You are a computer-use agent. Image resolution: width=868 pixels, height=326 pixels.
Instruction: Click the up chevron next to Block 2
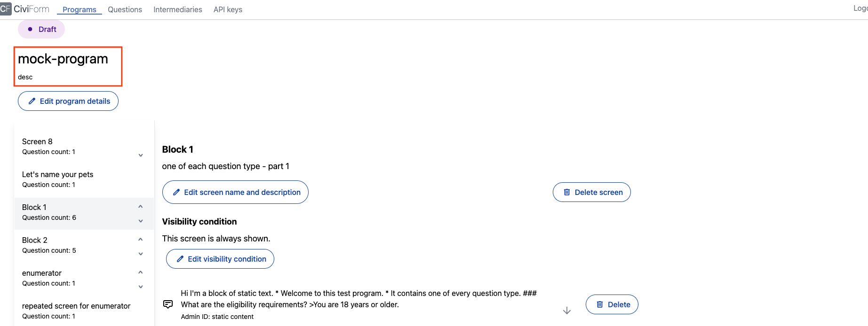pos(140,239)
